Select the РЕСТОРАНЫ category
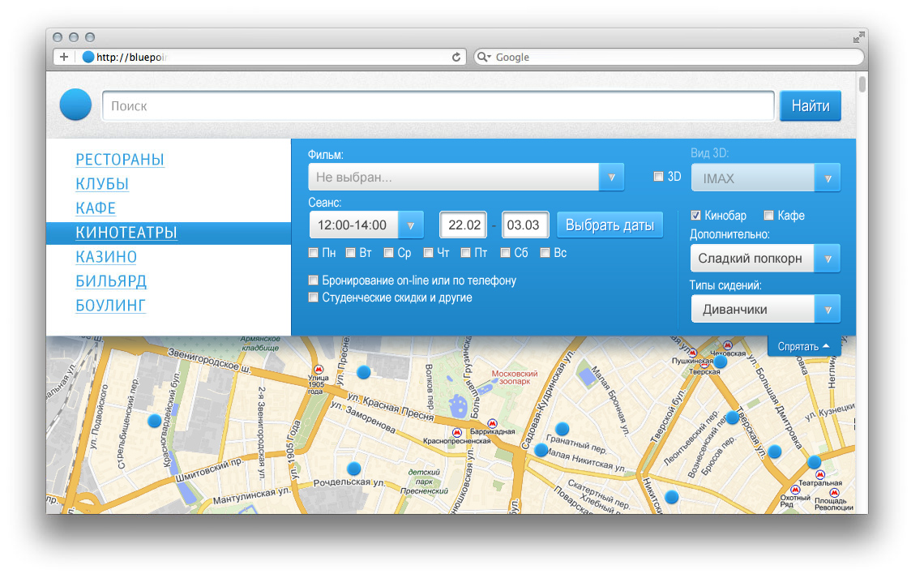The image size is (924, 578). [x=120, y=160]
